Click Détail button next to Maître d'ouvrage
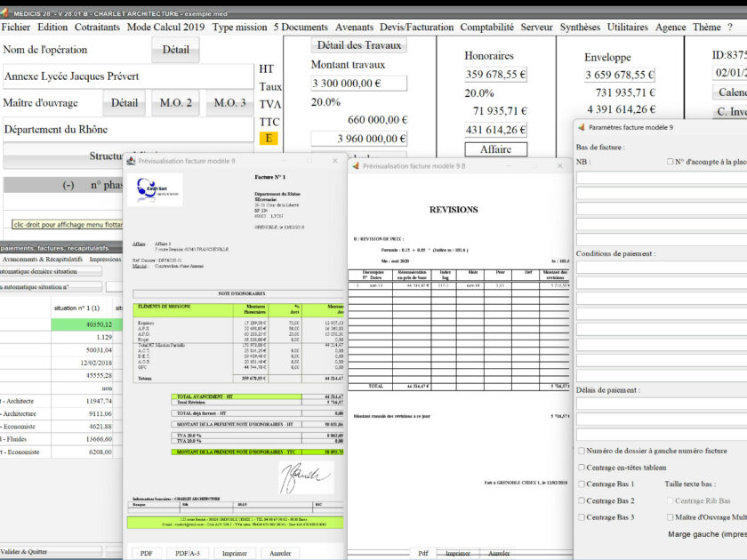The image size is (747, 560). coord(124,103)
